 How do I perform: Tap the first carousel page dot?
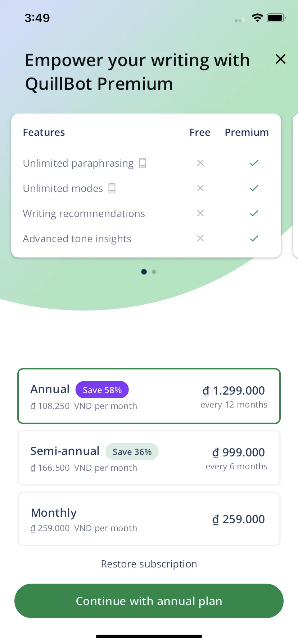click(x=144, y=272)
